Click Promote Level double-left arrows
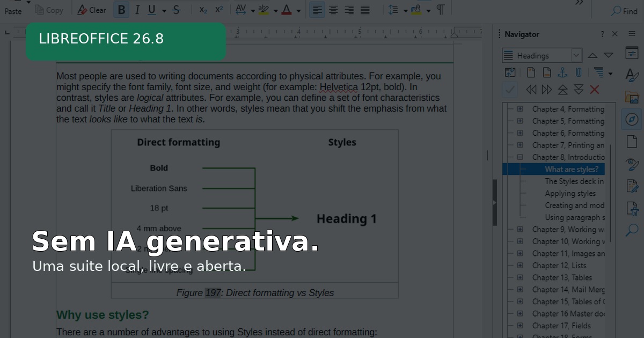 click(531, 90)
